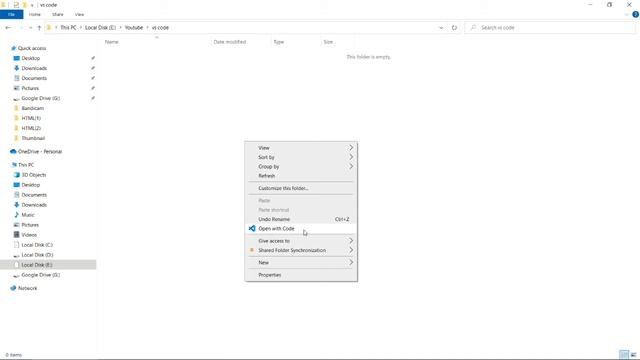Open Give access to submenu
This screenshot has height=360, width=640.
coord(301,241)
